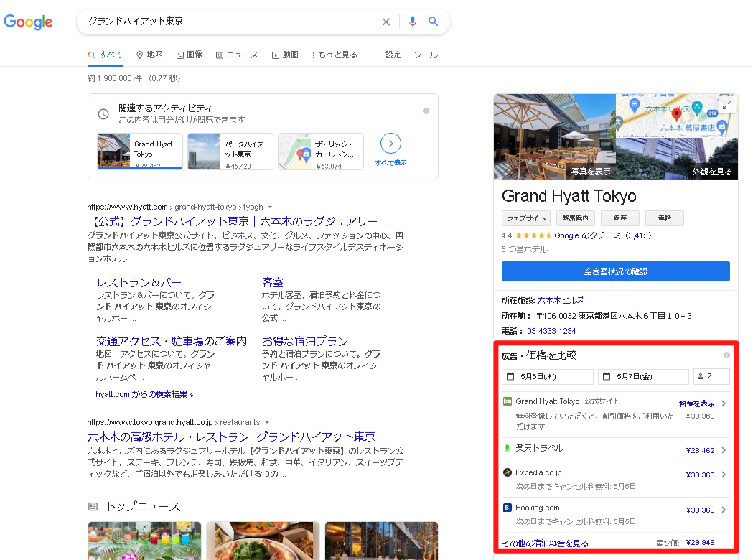Open 設定 in search toolbar
This screenshot has height=560, width=753.
[x=393, y=55]
